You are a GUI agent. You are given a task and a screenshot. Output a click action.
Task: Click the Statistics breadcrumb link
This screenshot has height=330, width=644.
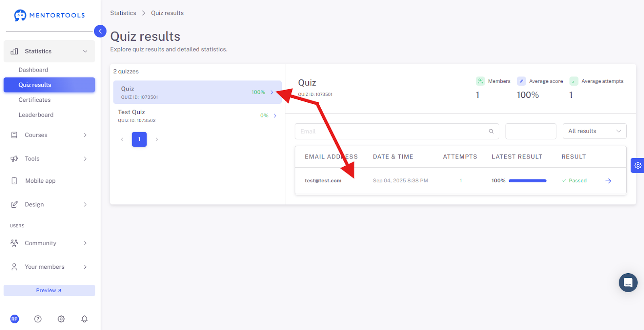[123, 13]
